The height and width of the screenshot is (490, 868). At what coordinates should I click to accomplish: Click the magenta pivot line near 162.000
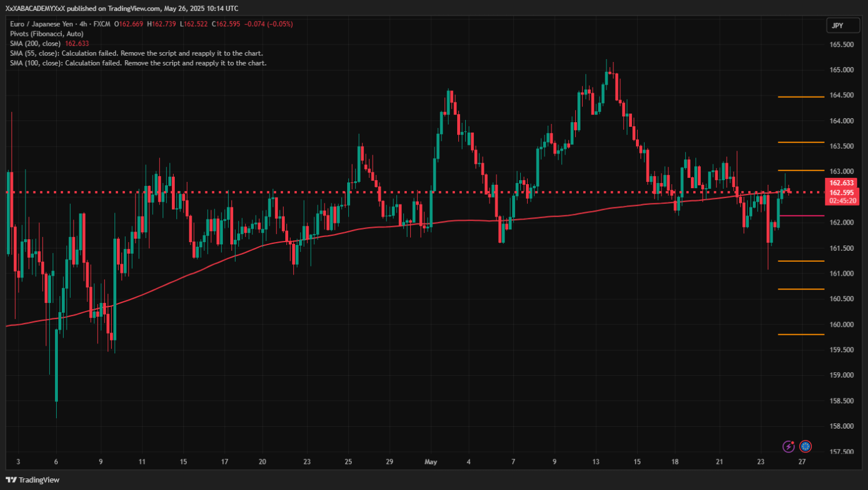click(801, 215)
